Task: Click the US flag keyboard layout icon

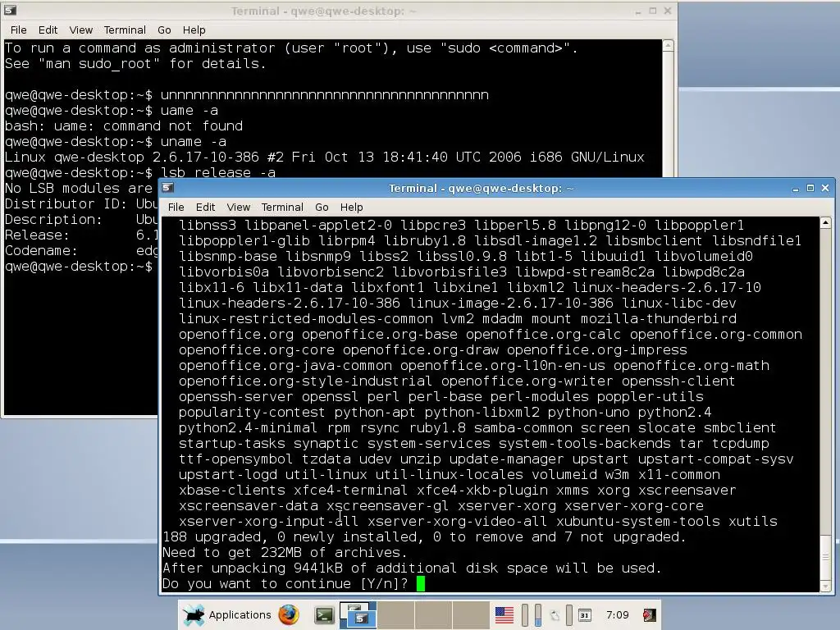Action: [x=504, y=615]
